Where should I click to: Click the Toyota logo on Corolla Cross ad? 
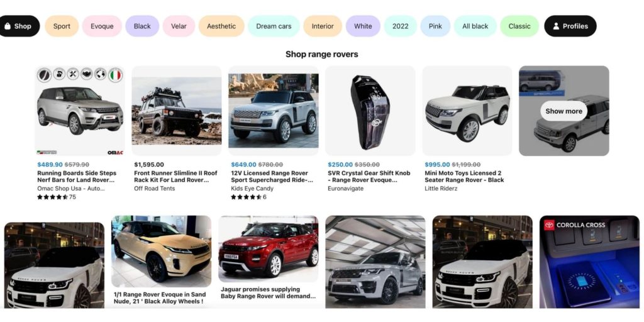(549, 225)
